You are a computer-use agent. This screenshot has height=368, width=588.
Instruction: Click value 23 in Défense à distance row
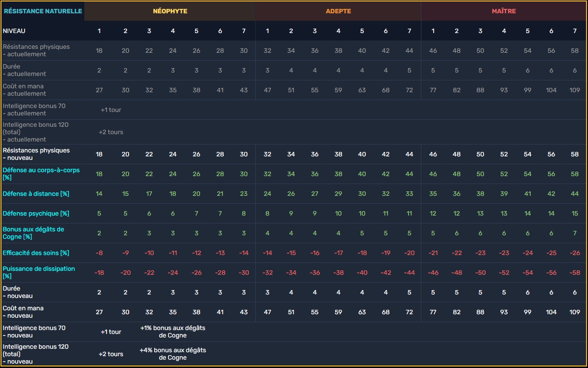coord(244,194)
